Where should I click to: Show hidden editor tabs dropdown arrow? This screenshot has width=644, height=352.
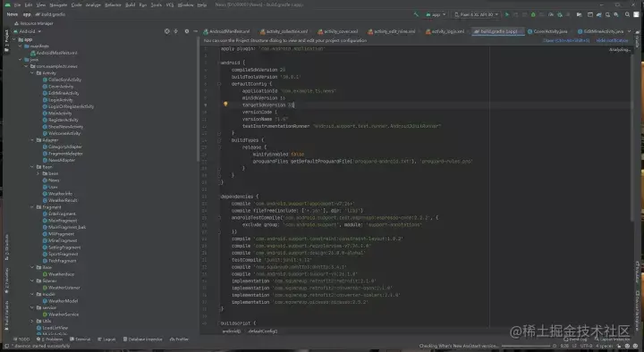pyautogui.click(x=629, y=31)
